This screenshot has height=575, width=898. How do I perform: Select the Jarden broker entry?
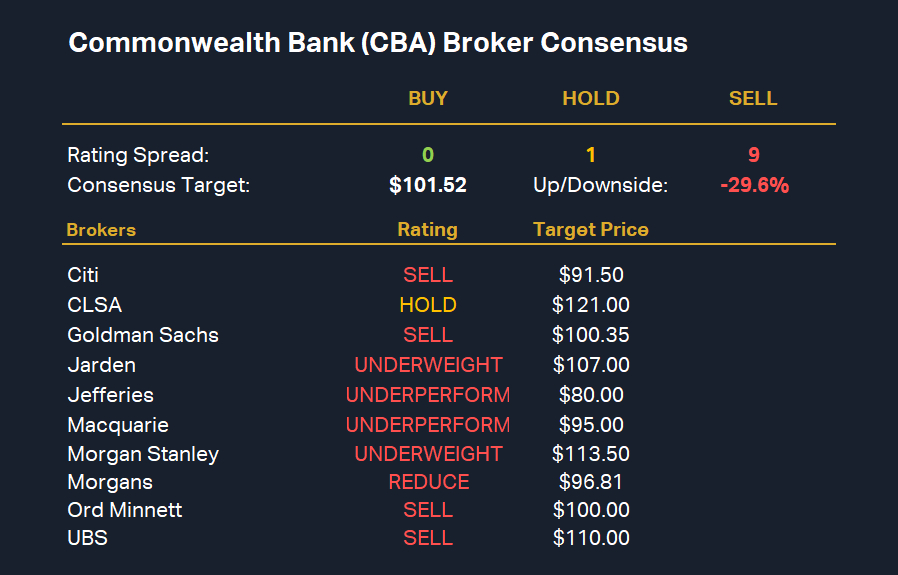101,365
